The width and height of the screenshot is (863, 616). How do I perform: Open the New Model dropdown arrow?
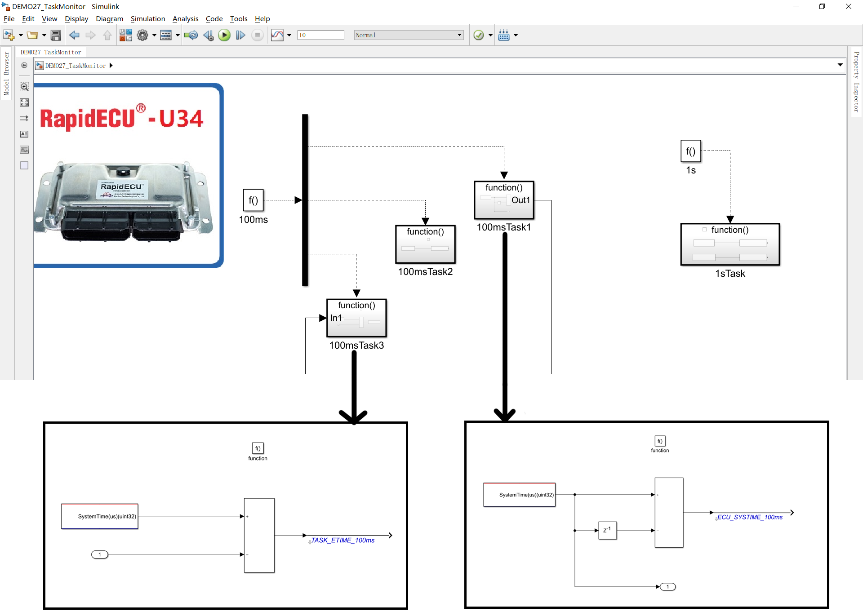coord(21,35)
